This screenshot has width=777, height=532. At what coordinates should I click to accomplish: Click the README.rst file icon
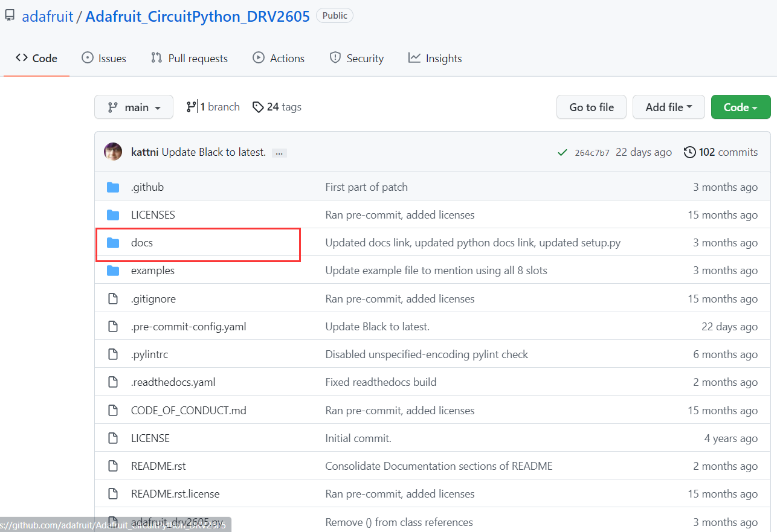(113, 466)
